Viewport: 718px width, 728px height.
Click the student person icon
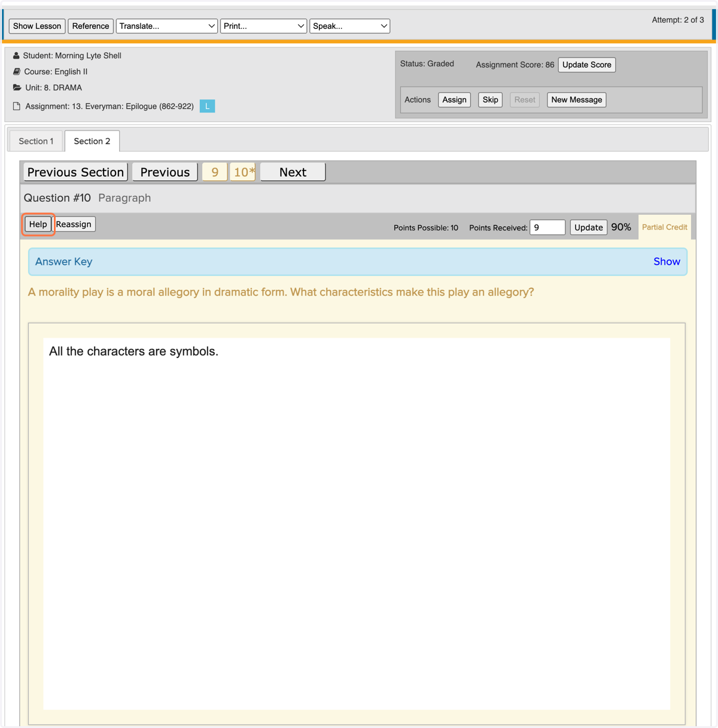pyautogui.click(x=16, y=56)
